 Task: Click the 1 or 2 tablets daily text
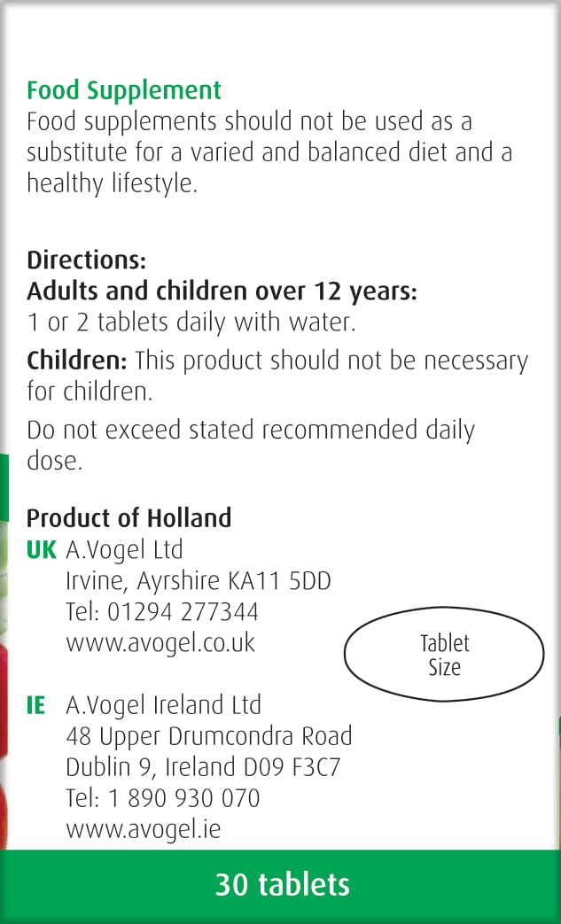[x=191, y=322]
